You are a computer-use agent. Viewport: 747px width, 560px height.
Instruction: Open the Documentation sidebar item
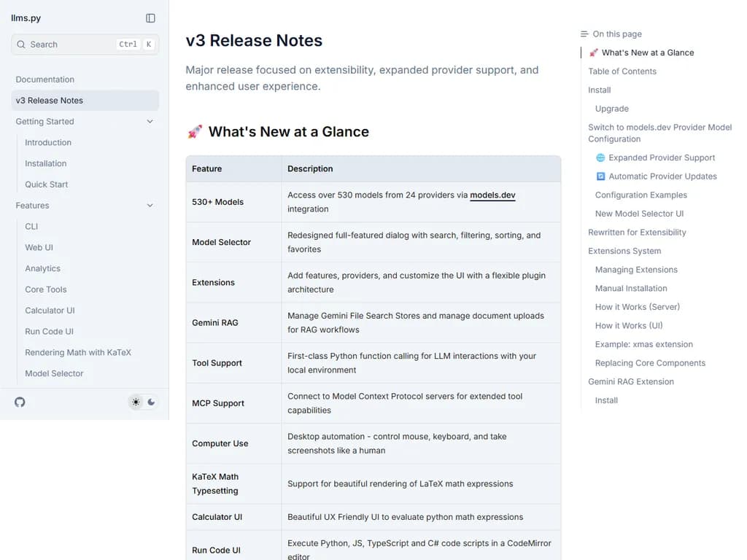click(x=45, y=79)
